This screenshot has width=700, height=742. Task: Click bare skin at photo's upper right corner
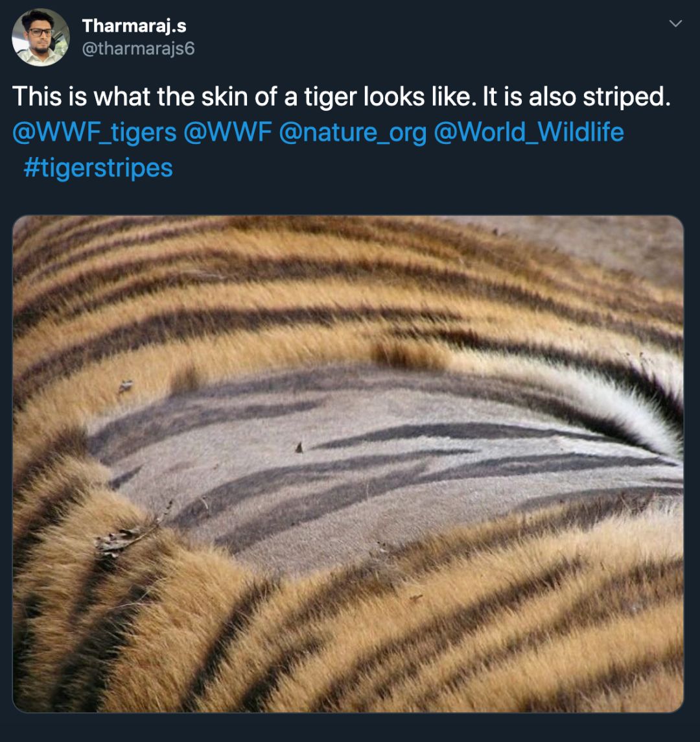click(x=634, y=246)
